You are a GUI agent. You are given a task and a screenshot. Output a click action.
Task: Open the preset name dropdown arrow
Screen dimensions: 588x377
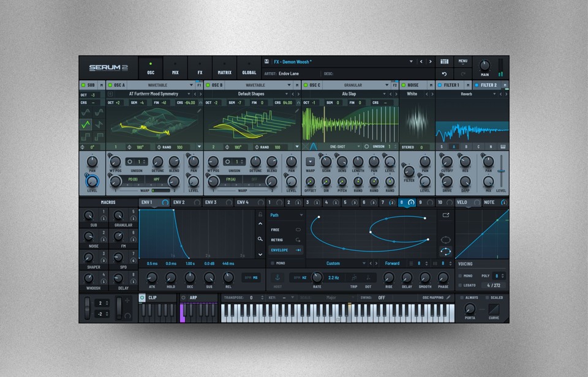point(411,61)
